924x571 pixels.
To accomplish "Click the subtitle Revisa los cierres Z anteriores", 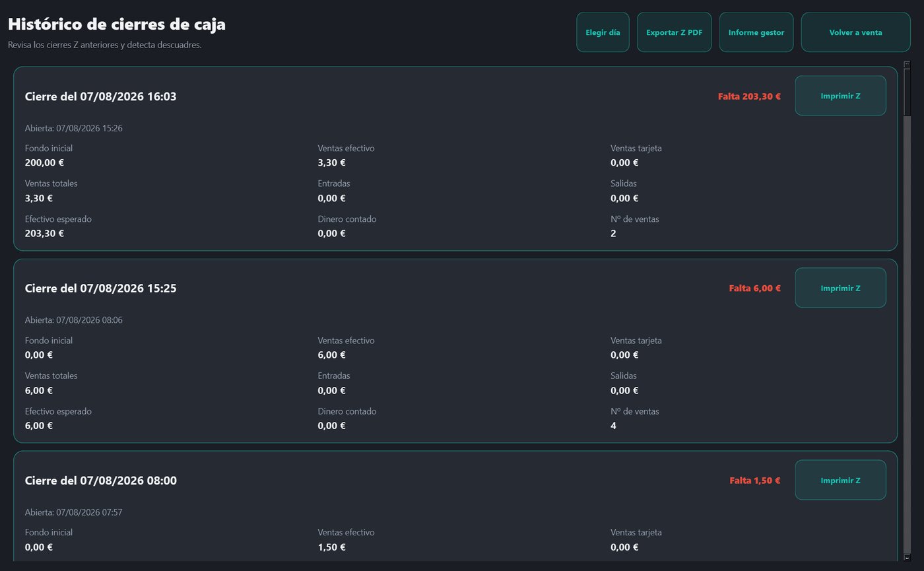I will (x=104, y=45).
